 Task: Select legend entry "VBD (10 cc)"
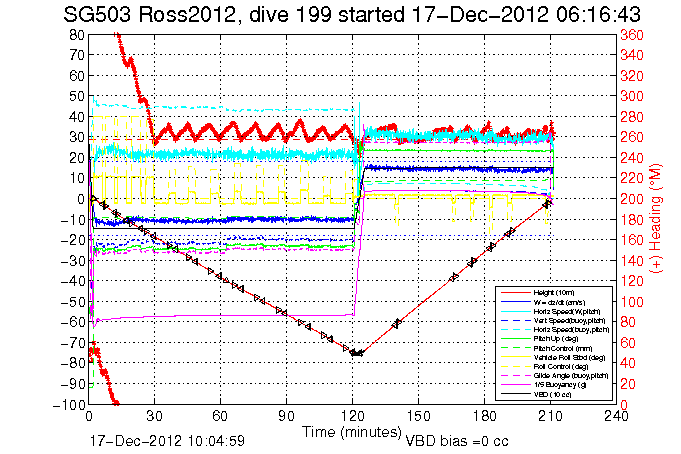(552, 394)
